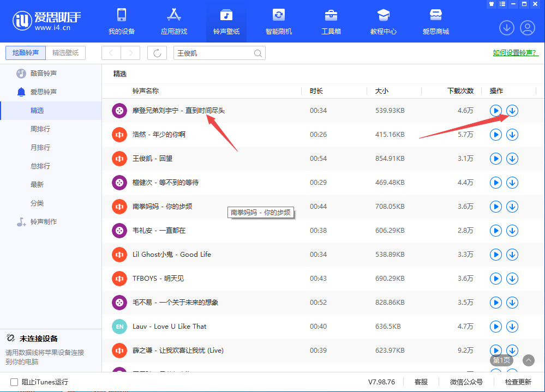Play the 王俊凯 - 回望 ringtone
Screen dimensions: 545x392
[x=495, y=159]
